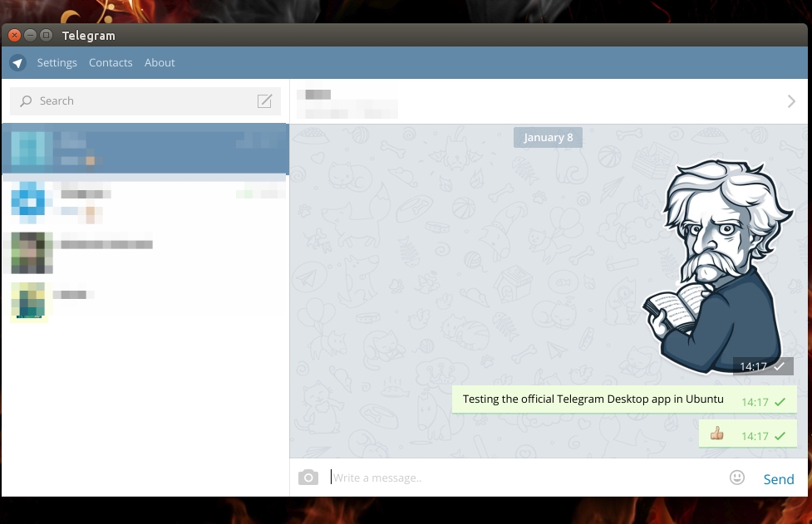Open the chat with the yellow-teal avatar
The width and height of the screenshot is (812, 524).
click(x=145, y=301)
